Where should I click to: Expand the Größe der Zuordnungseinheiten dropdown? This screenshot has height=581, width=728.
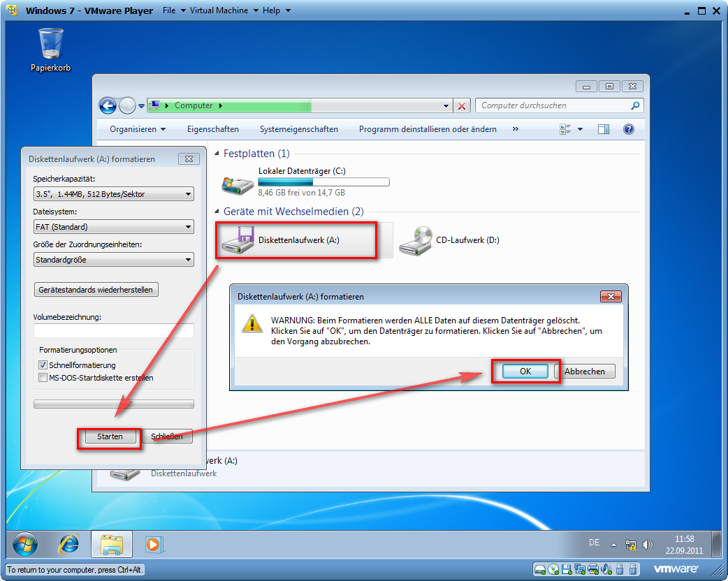[114, 260]
